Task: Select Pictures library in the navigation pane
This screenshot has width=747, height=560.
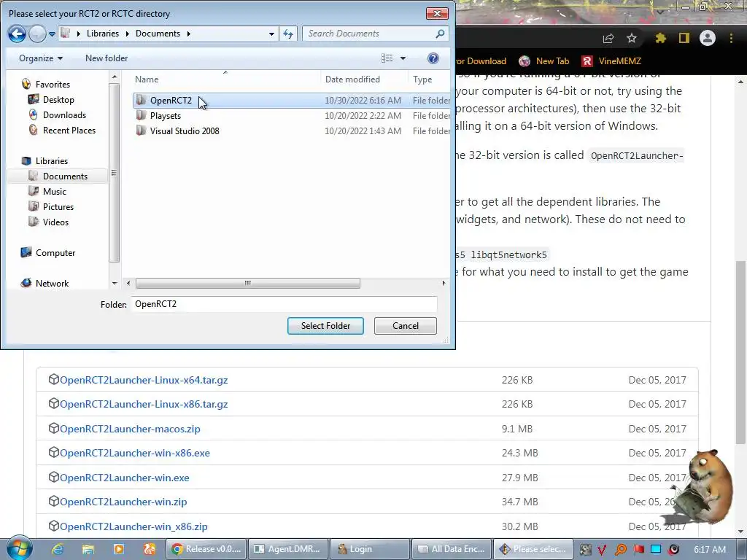Action: 58,206
